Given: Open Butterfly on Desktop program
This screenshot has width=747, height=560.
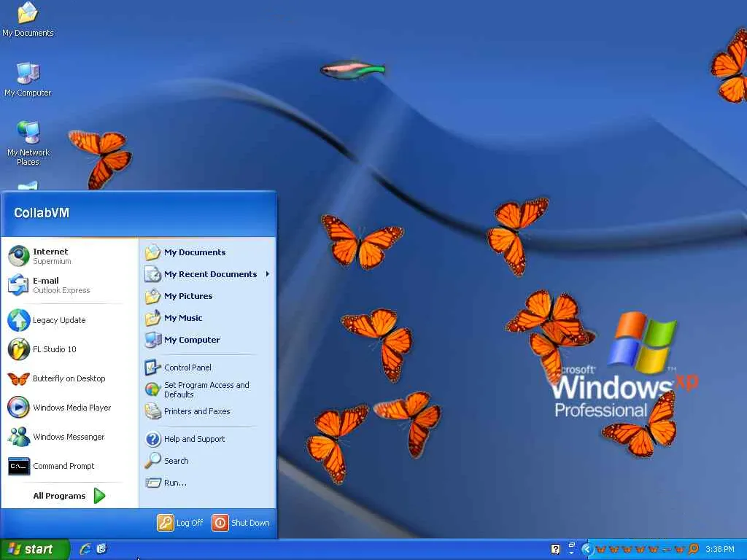Looking at the screenshot, I should (69, 378).
